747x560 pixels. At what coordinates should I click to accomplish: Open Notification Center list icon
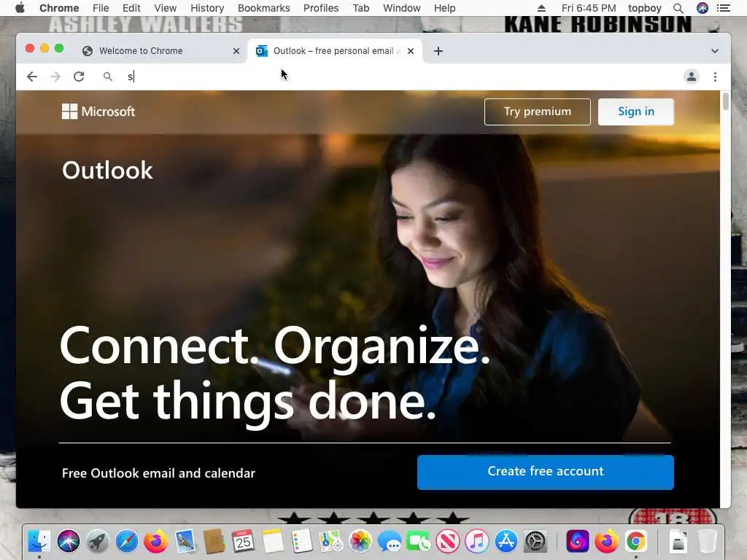click(723, 8)
